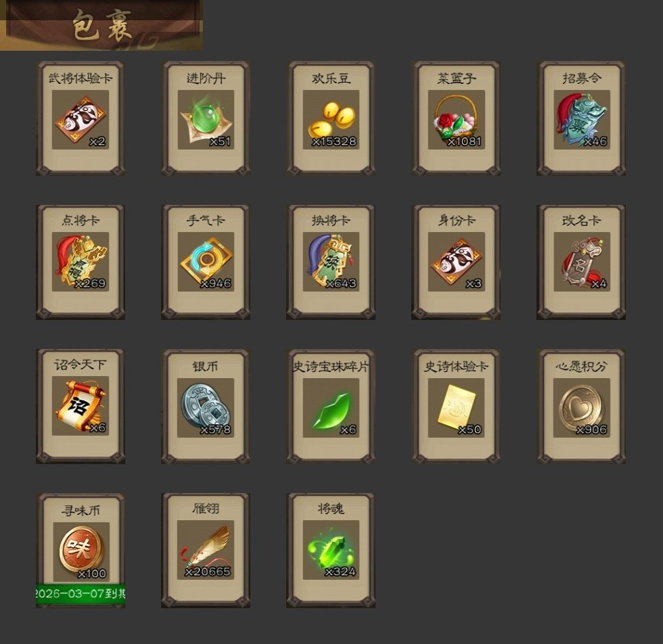
Task: Click the 手气卡 circular arrow card
Action: pyautogui.click(x=206, y=262)
